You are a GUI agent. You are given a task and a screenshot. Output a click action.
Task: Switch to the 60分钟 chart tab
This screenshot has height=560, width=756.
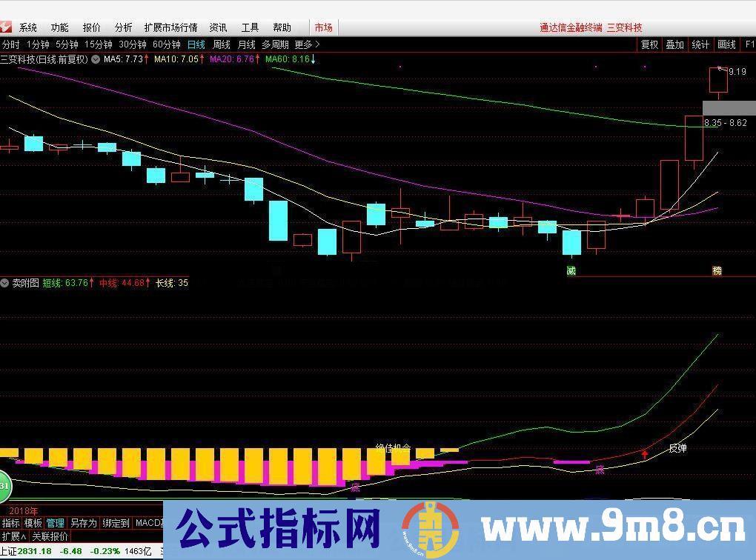click(166, 44)
